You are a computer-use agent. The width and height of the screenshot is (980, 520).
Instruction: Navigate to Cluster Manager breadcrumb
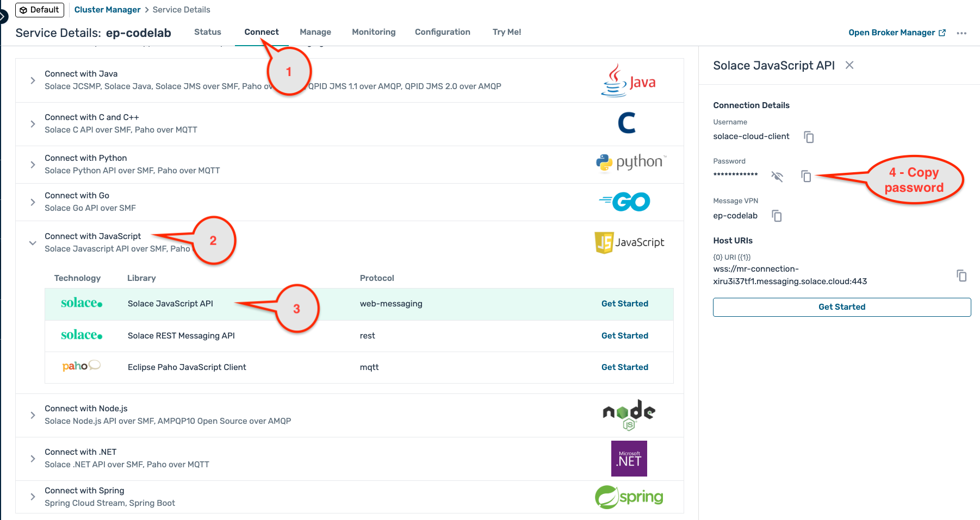(107, 10)
